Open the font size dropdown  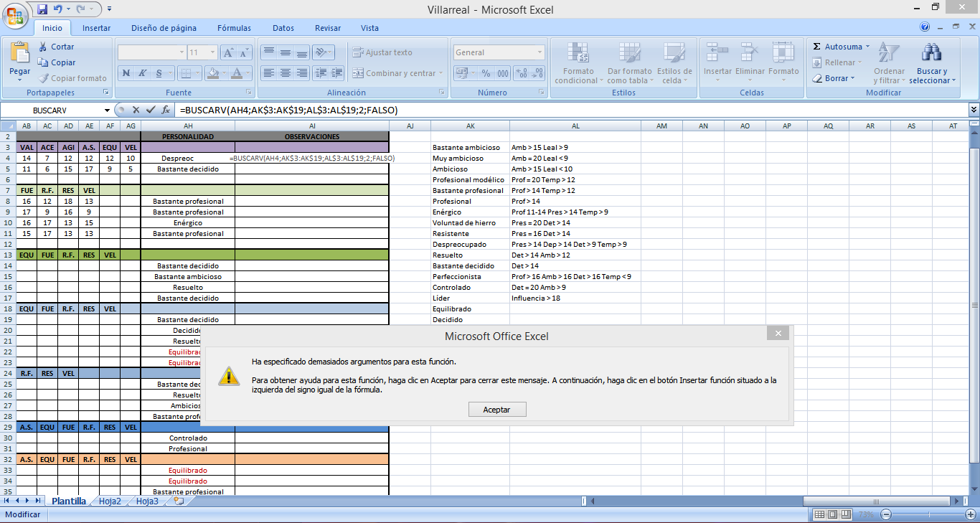tap(213, 52)
